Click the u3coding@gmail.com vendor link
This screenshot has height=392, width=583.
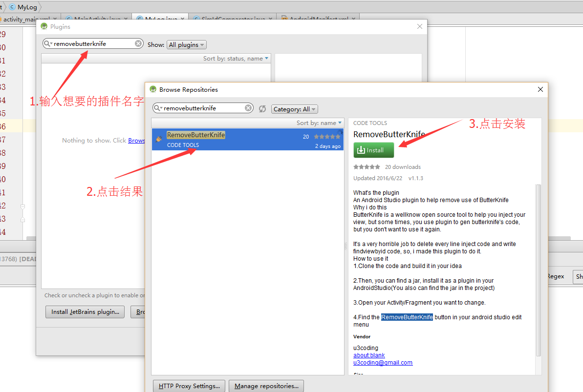tap(383, 363)
